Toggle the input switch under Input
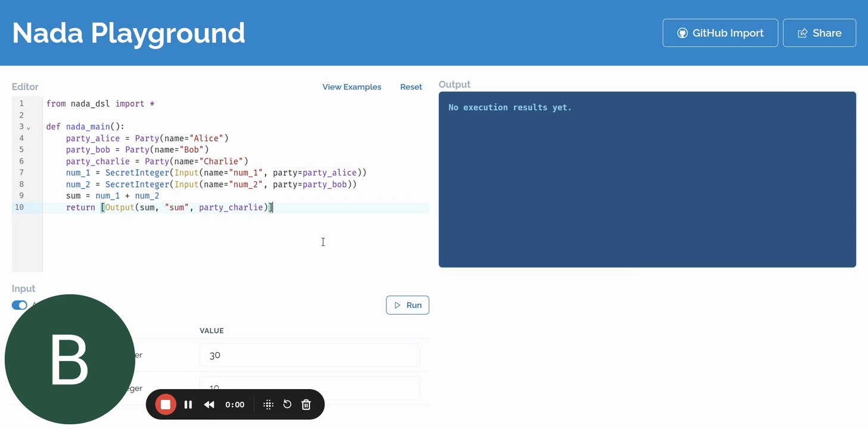 (x=20, y=305)
